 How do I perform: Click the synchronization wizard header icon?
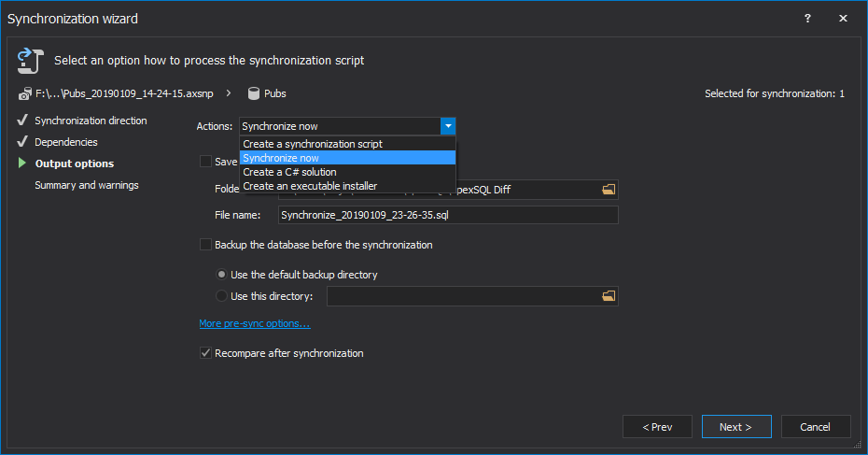coord(29,61)
